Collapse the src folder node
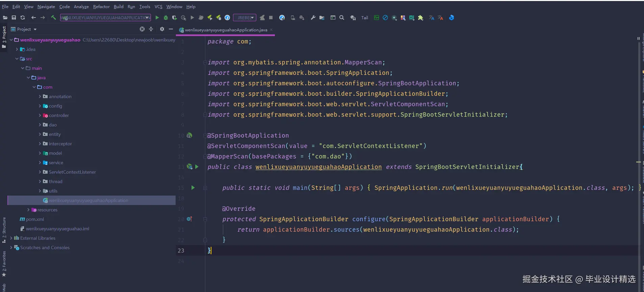This screenshot has height=292, width=644. pyautogui.click(x=17, y=59)
